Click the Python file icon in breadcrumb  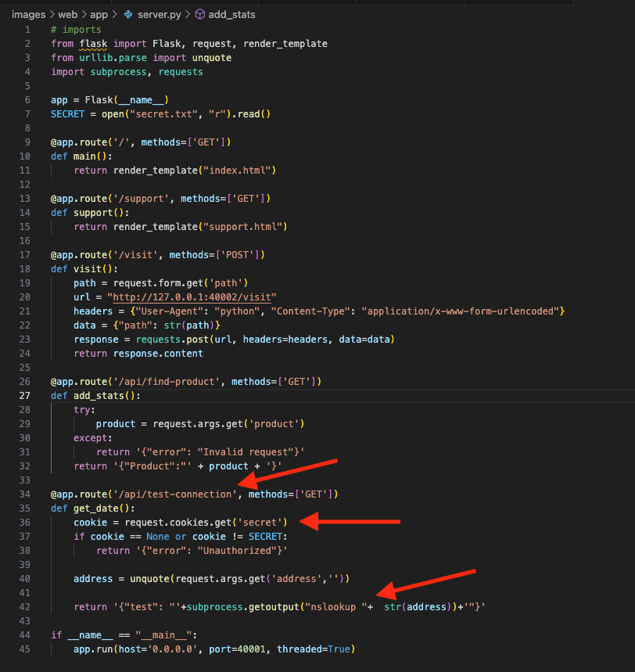[128, 14]
